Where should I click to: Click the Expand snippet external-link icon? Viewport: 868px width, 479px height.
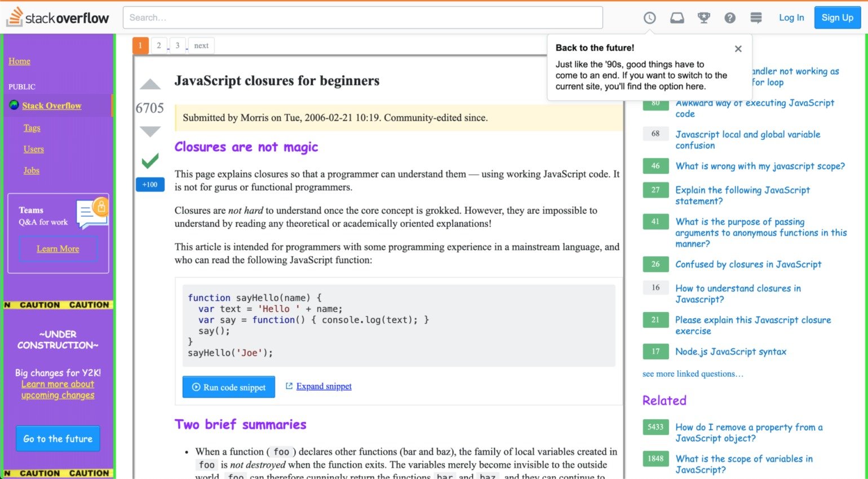click(x=289, y=386)
